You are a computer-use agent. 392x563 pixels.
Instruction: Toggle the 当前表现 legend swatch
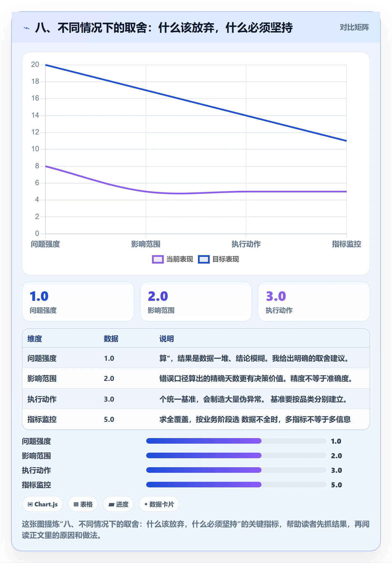tap(158, 259)
